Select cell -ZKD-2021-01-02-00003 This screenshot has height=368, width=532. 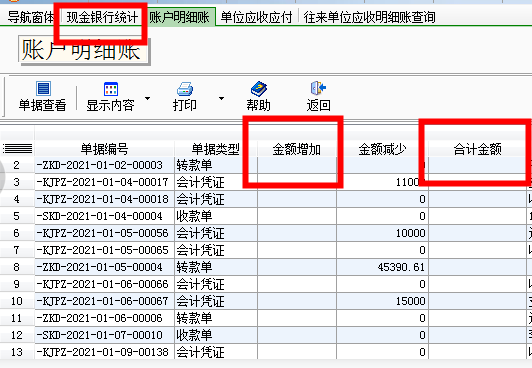pos(104,165)
